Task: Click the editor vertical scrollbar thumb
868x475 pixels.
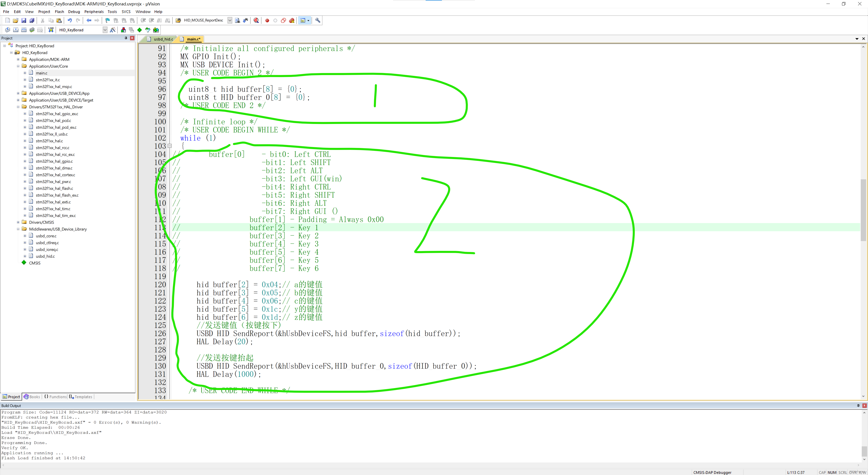Action: (x=863, y=211)
